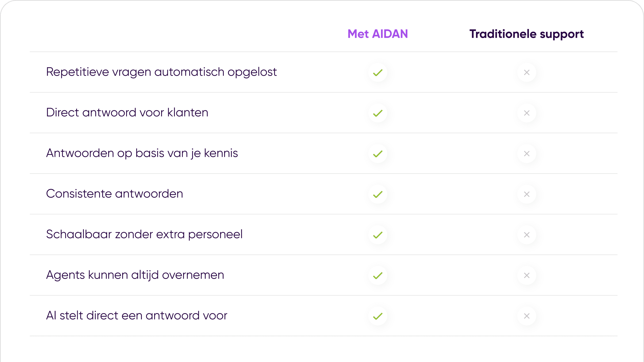Click the green checkmark for Repetitieve vragen
Image resolution: width=644 pixels, height=362 pixels.
pos(378,73)
